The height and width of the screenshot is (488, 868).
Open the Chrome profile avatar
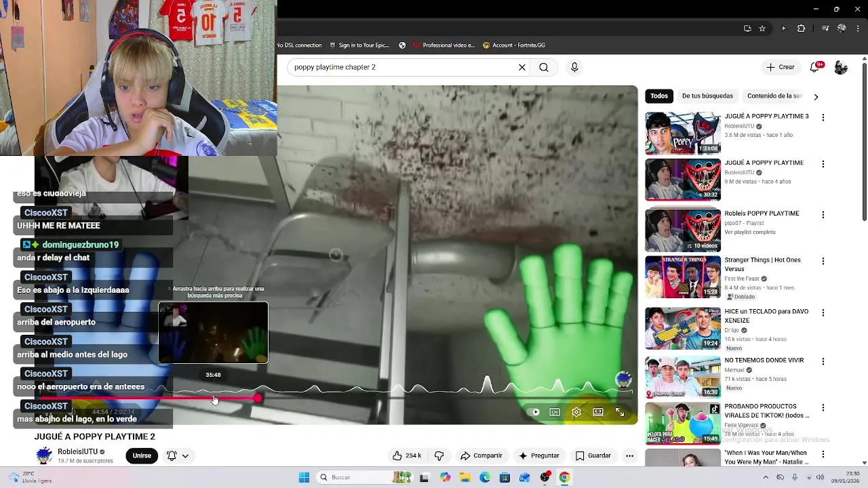(x=842, y=28)
